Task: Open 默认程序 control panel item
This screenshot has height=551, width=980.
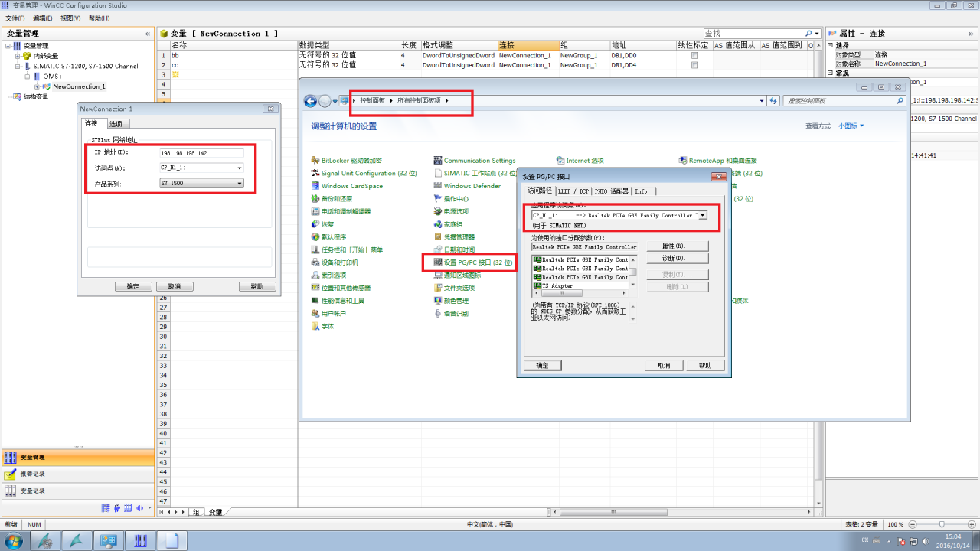Action: pyautogui.click(x=328, y=237)
